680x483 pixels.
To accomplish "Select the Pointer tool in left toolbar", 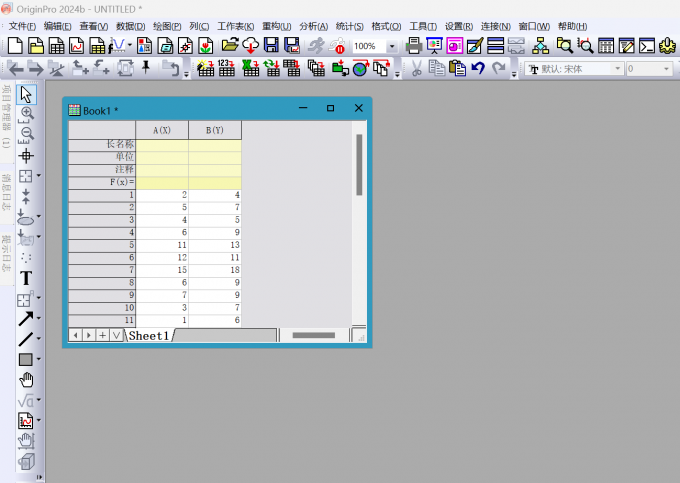I will [26, 95].
